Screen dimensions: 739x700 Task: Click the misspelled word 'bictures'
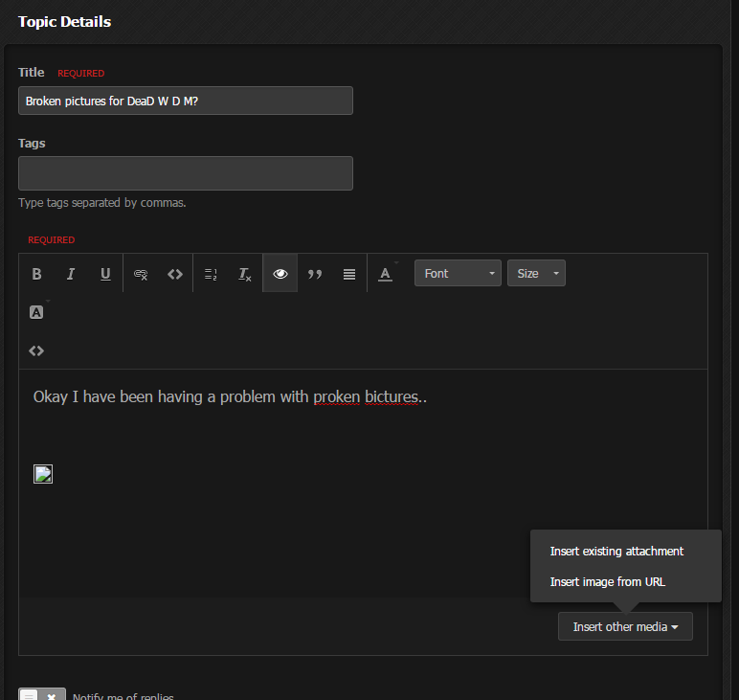[392, 396]
